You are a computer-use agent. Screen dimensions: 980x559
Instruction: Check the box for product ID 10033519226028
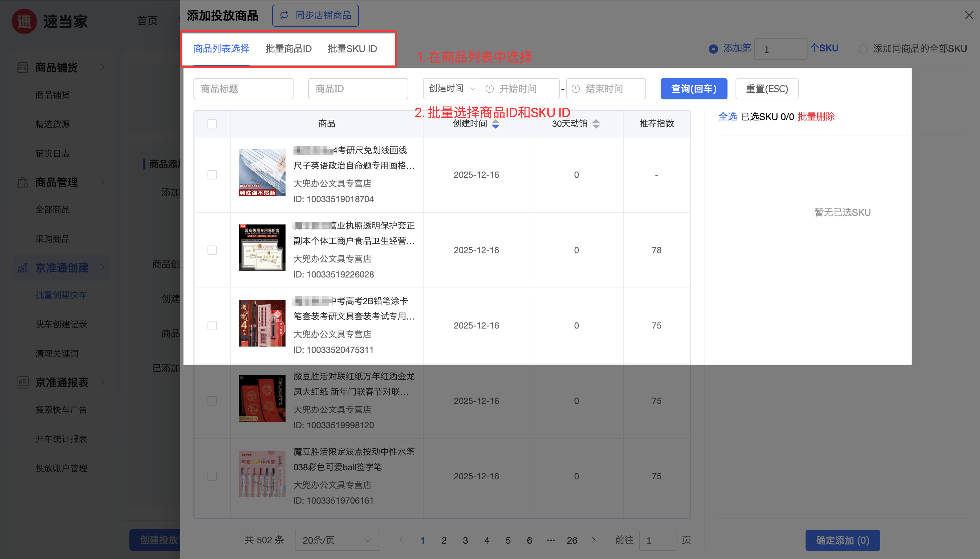click(x=212, y=250)
